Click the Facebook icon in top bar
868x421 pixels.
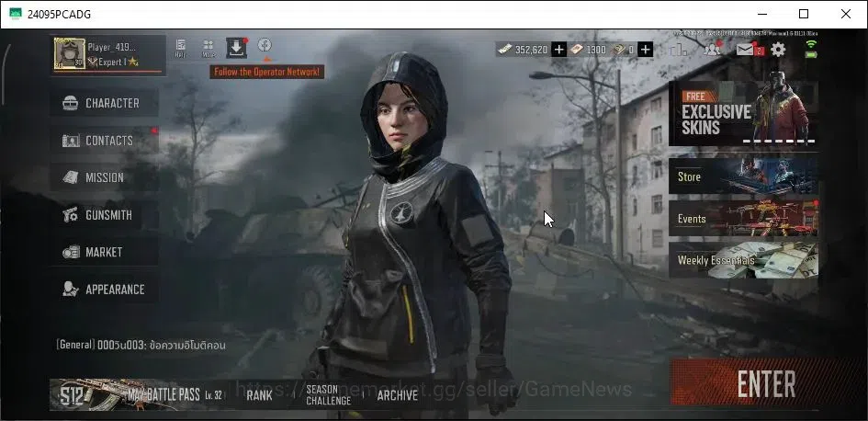(x=265, y=45)
